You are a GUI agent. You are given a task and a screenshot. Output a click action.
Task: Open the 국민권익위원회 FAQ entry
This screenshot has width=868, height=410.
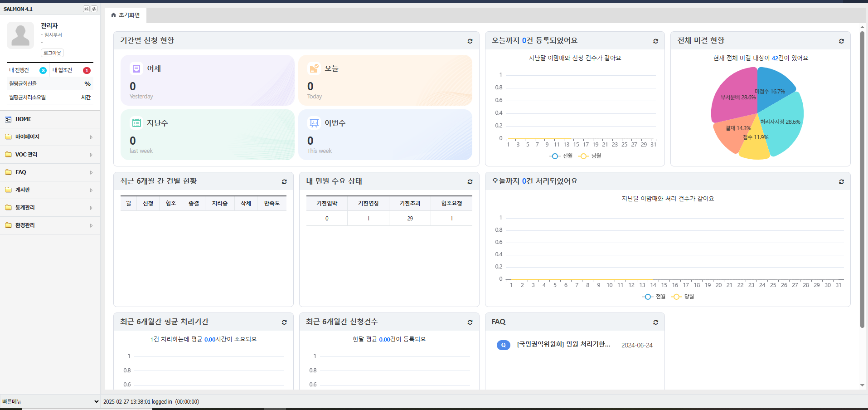point(563,345)
